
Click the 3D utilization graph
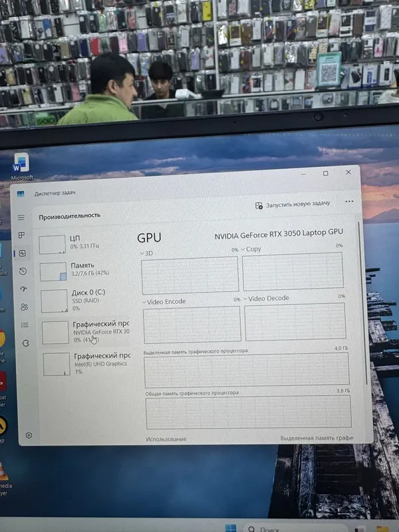click(190, 275)
